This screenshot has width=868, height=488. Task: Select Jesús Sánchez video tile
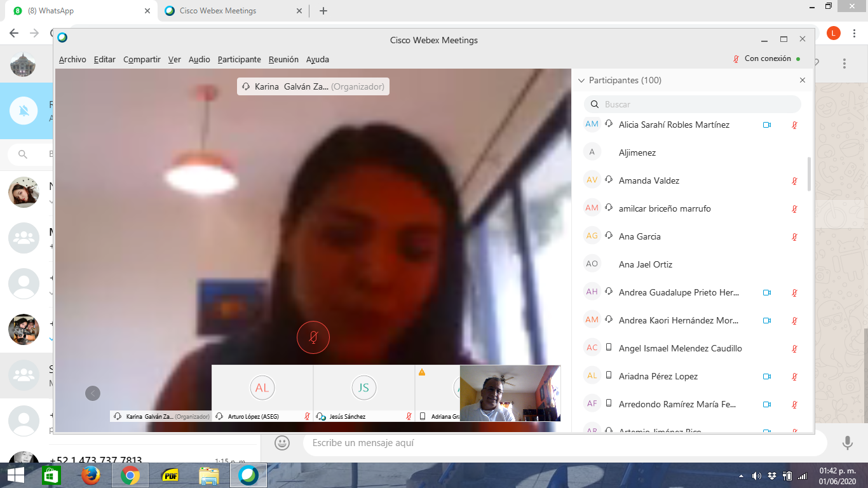[364, 393]
